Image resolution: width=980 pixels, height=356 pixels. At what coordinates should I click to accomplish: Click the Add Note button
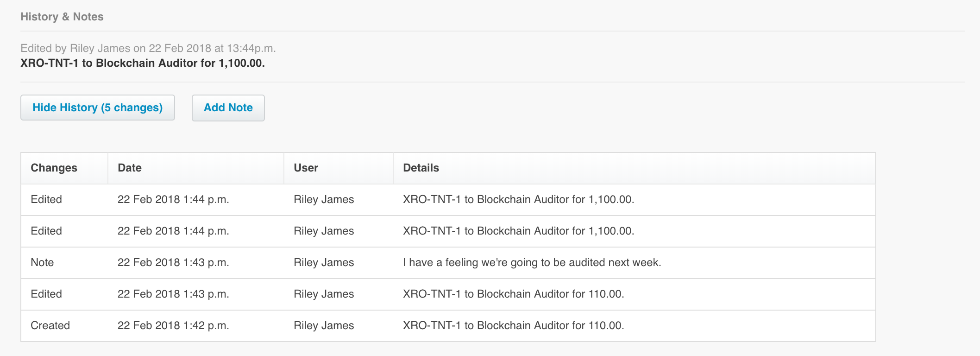[228, 108]
